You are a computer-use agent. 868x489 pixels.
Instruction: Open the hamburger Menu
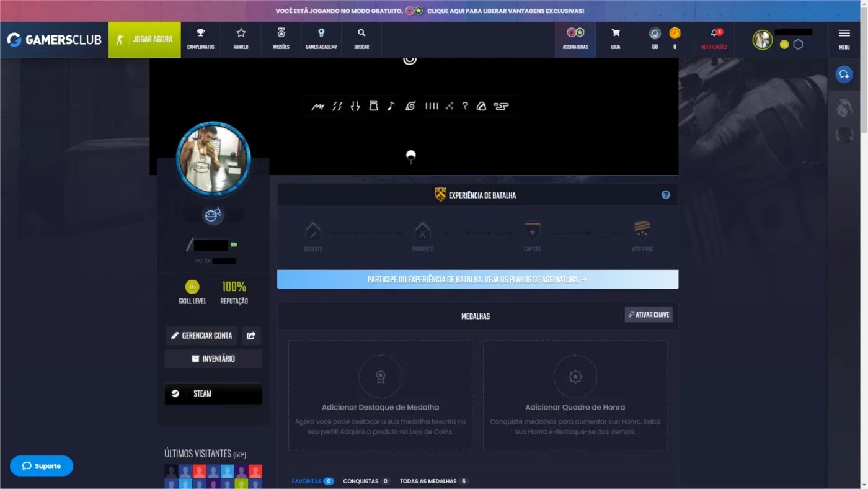(844, 39)
